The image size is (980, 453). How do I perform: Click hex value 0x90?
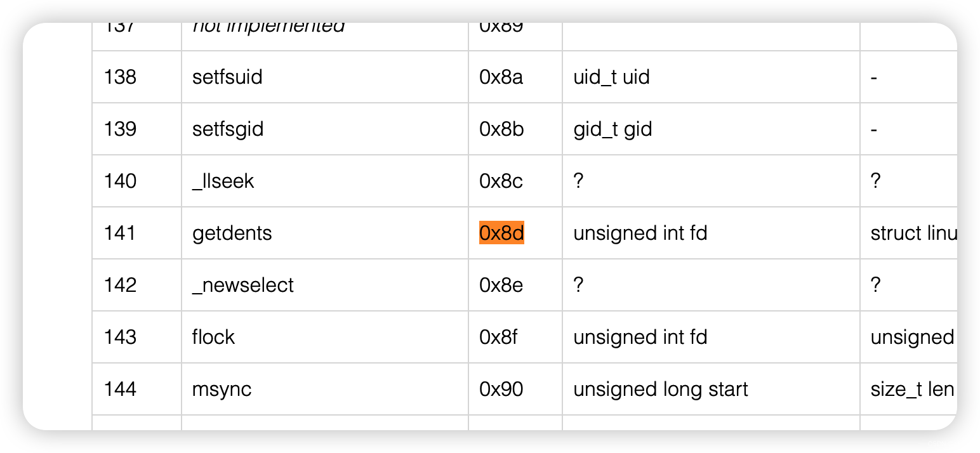(501, 389)
